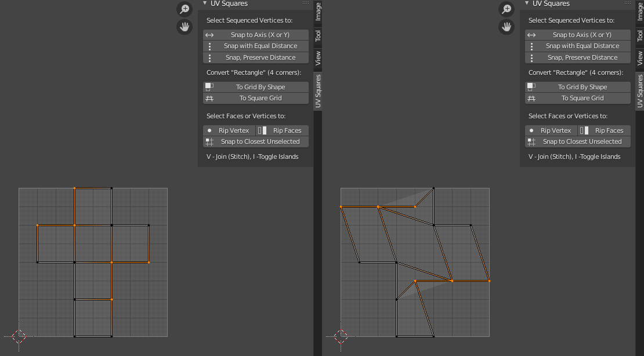Click Rip Vertex in right panel

[551, 130]
